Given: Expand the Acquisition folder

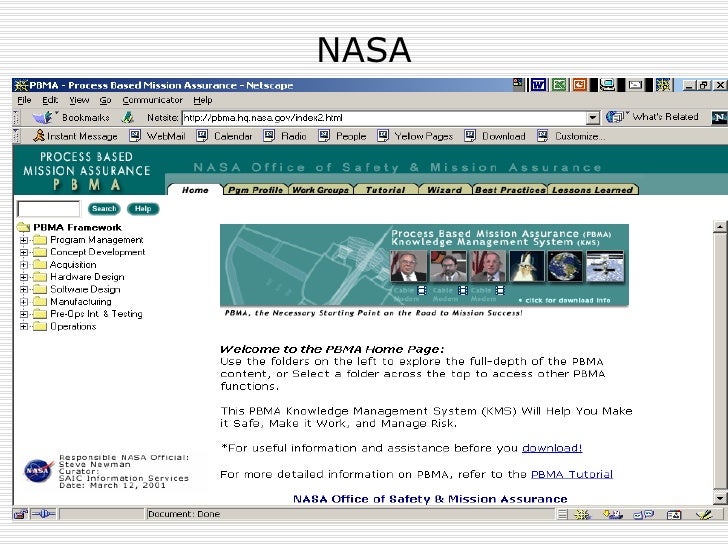Looking at the screenshot, I should pos(24,265).
